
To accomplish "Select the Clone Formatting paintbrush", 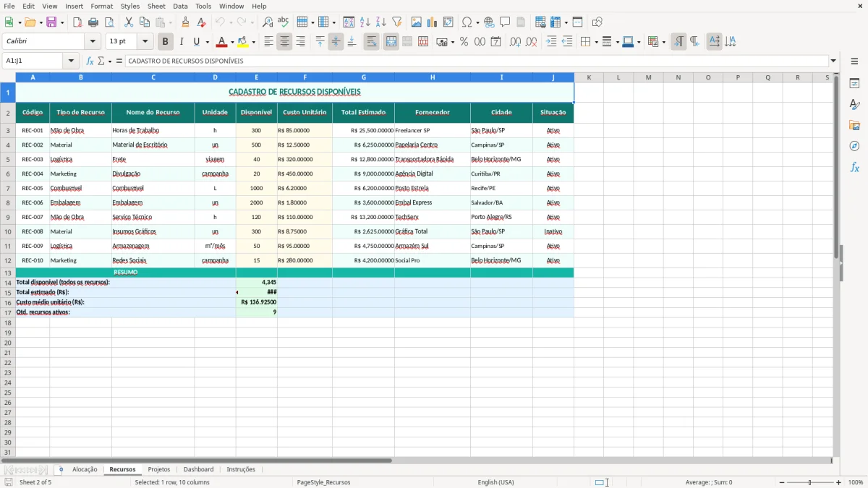I will (186, 22).
